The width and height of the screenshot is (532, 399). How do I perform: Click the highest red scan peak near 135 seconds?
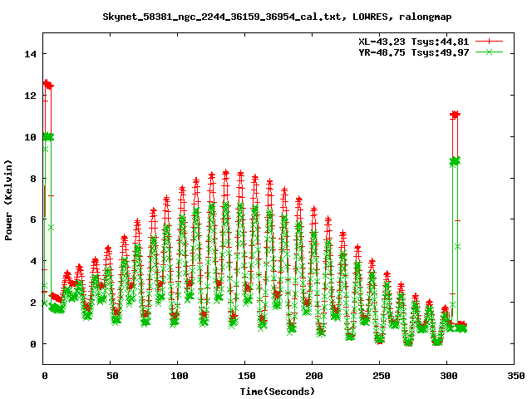click(226, 173)
